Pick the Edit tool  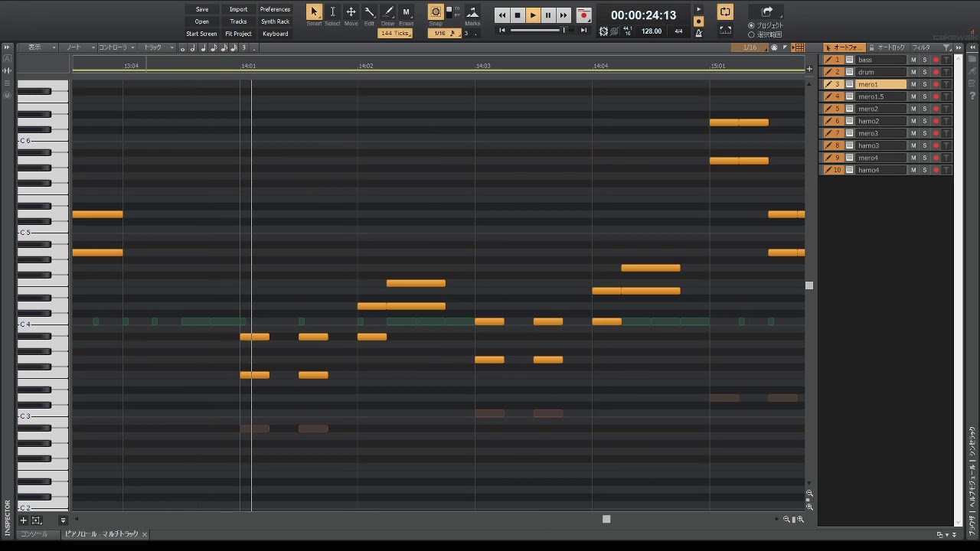point(369,12)
